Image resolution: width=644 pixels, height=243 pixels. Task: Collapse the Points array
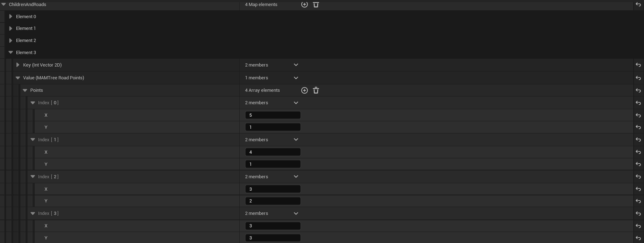(25, 90)
